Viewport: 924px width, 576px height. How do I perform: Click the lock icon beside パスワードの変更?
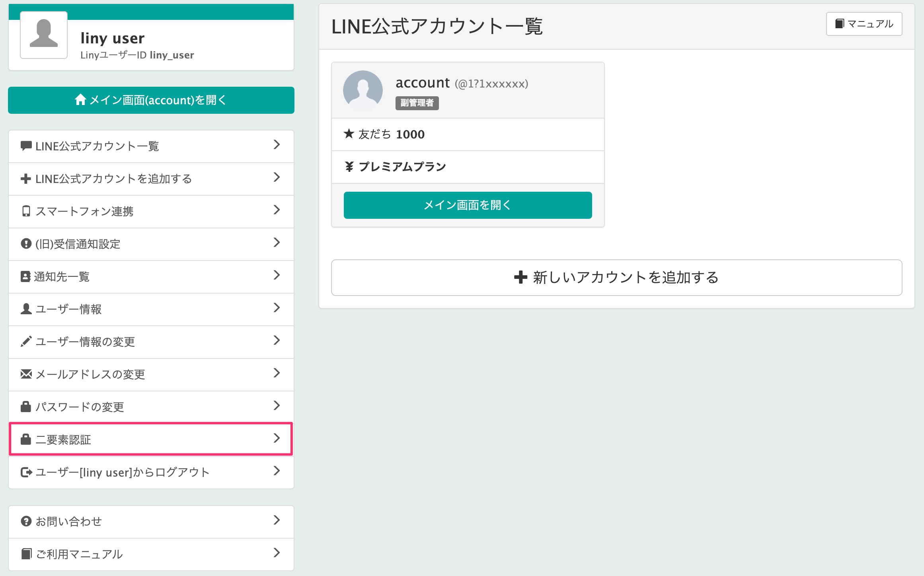(26, 407)
